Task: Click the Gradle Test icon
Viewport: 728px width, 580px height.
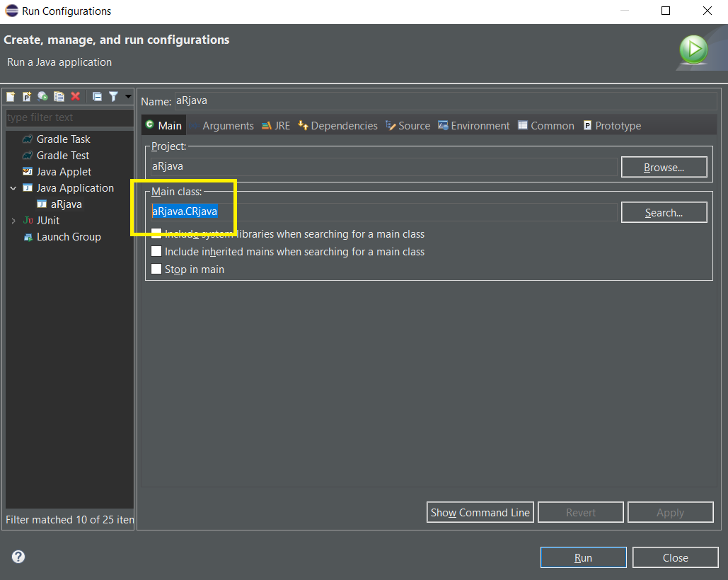Action: 28,156
